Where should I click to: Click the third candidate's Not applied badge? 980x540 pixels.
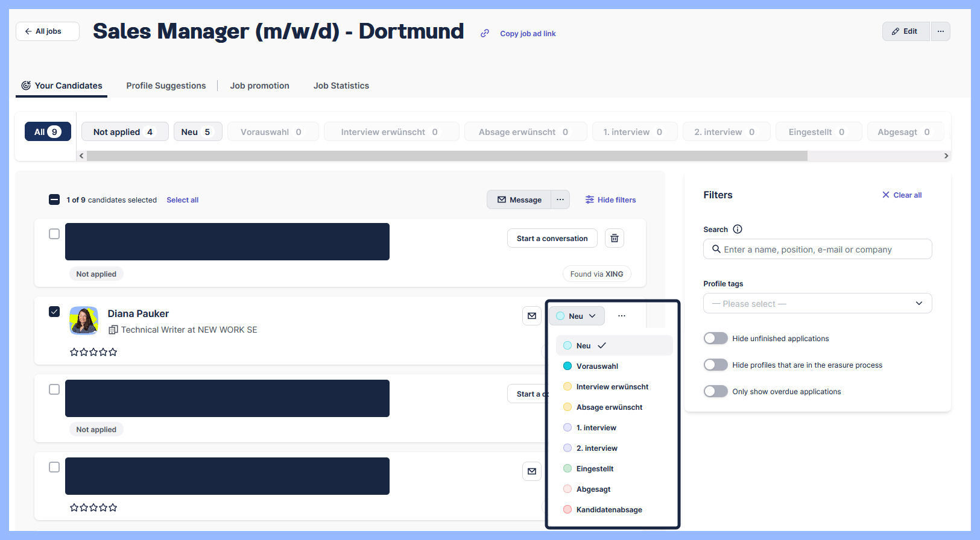96,430
